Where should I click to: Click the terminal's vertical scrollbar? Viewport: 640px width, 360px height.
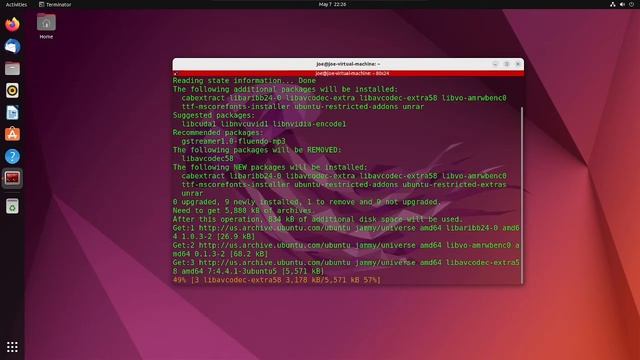pyautogui.click(x=522, y=195)
